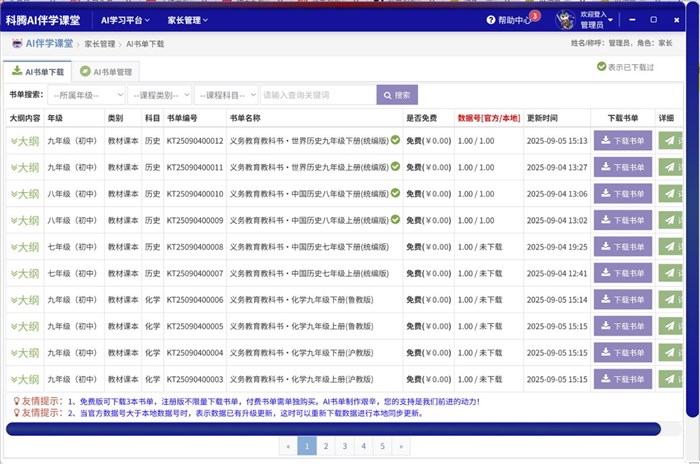This screenshot has width=700, height=464.
Task: Click the green checkmark on 中国历史八年级上册
Action: click(395, 220)
